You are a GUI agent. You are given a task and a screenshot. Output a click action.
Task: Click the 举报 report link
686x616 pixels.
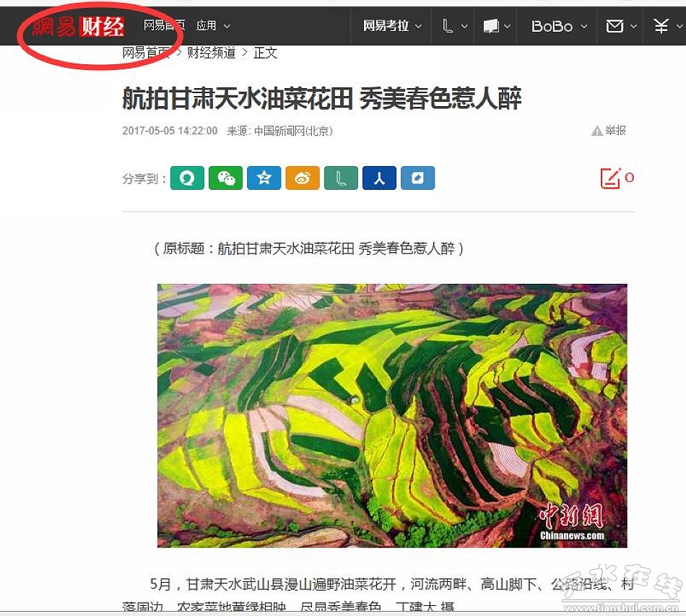coord(609,131)
